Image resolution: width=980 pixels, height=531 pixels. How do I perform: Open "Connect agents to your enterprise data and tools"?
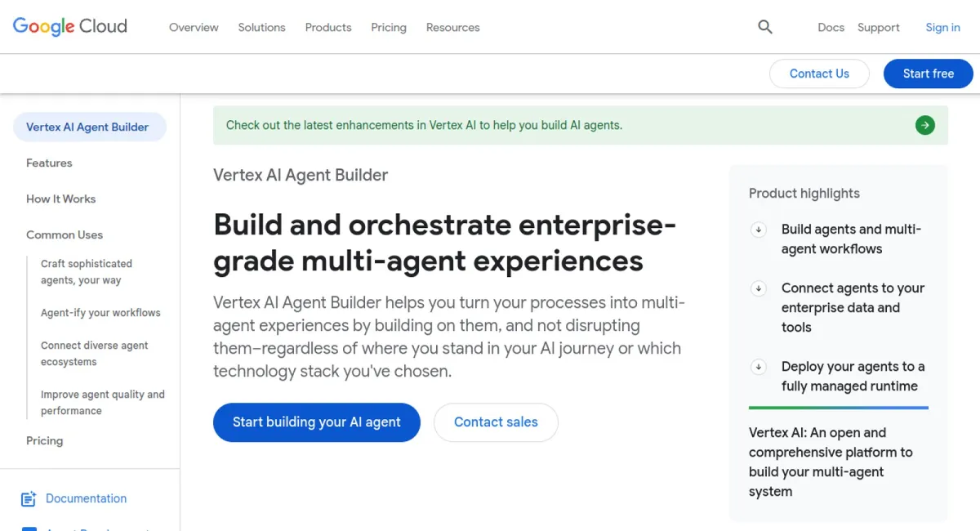pyautogui.click(x=853, y=308)
